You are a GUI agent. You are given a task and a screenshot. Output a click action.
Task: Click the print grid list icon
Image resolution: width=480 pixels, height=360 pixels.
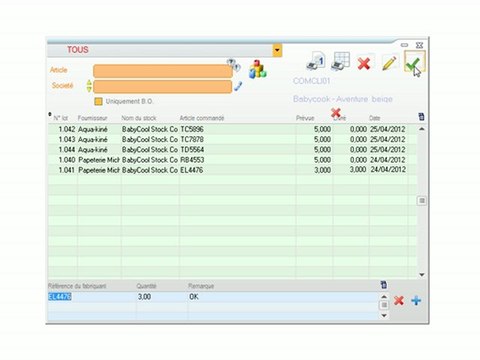[340, 61]
